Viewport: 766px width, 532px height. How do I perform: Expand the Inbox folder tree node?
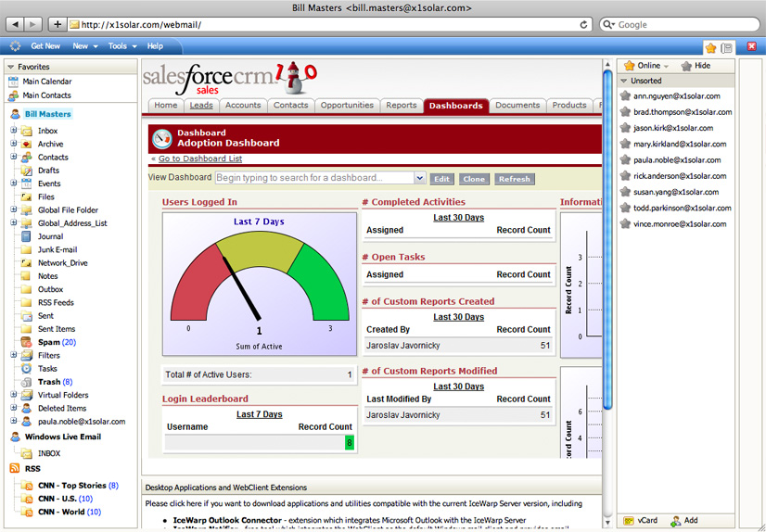14,131
